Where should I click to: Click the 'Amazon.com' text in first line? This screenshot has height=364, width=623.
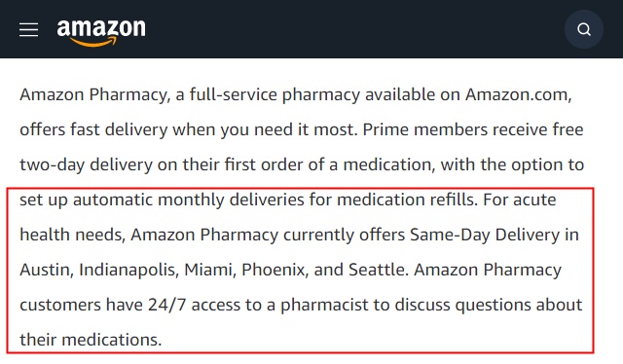point(519,94)
